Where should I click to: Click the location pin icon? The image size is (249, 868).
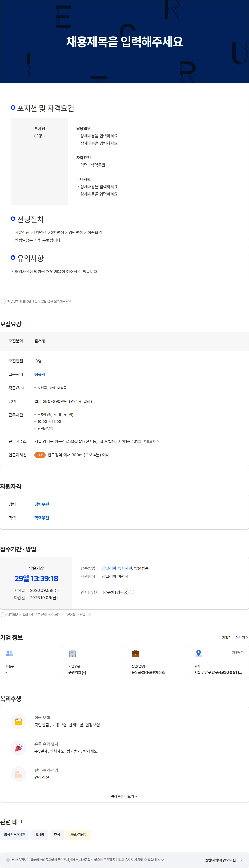198,653
